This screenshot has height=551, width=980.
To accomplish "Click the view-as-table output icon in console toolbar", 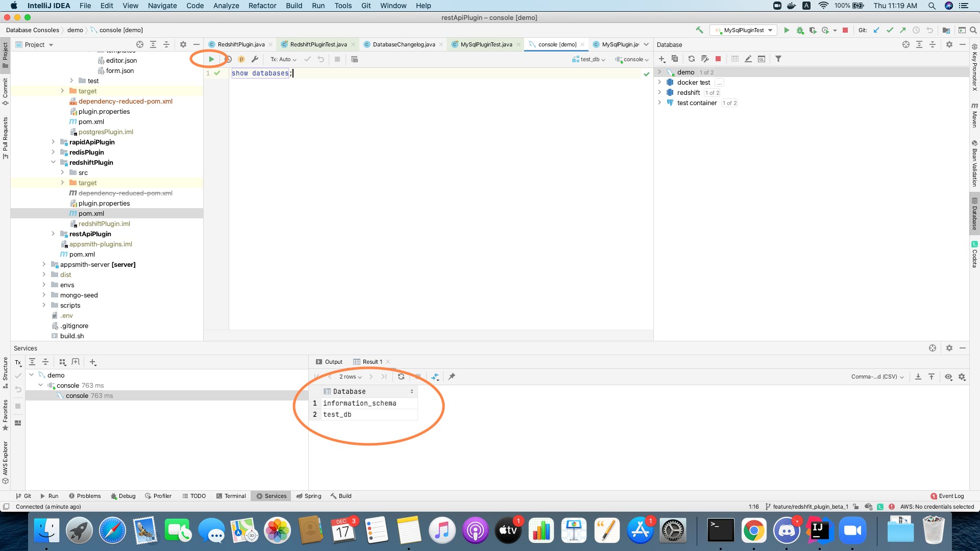I will point(354,59).
